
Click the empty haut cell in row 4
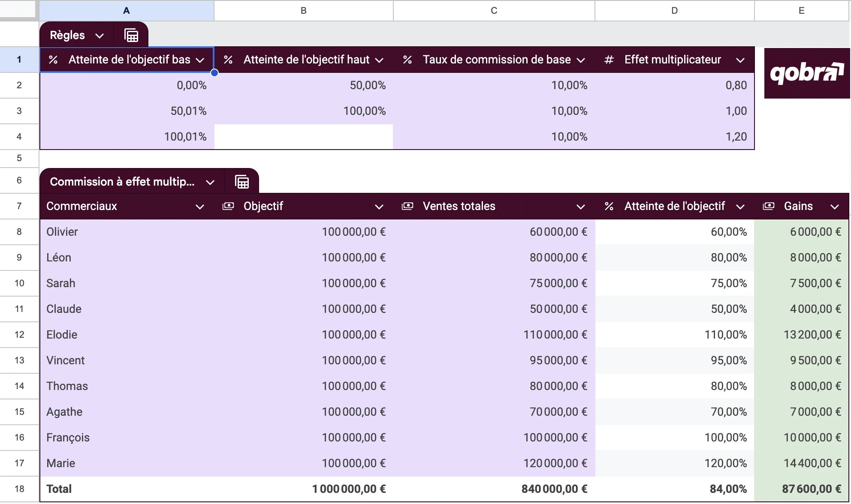tap(304, 137)
